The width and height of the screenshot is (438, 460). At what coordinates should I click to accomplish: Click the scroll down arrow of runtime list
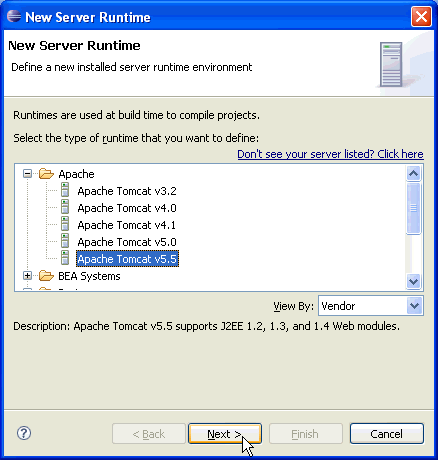(x=414, y=282)
